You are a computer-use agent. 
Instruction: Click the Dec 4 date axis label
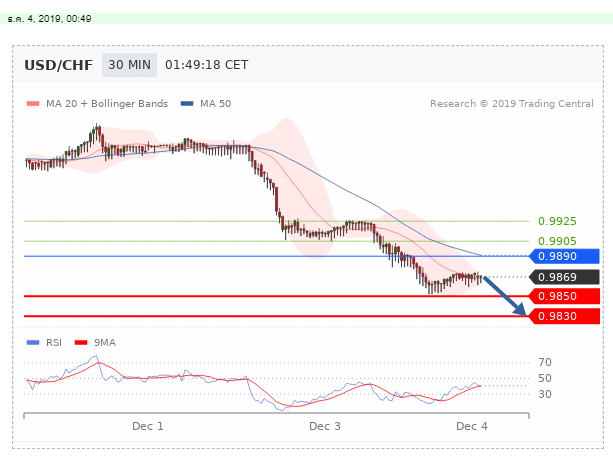click(472, 426)
